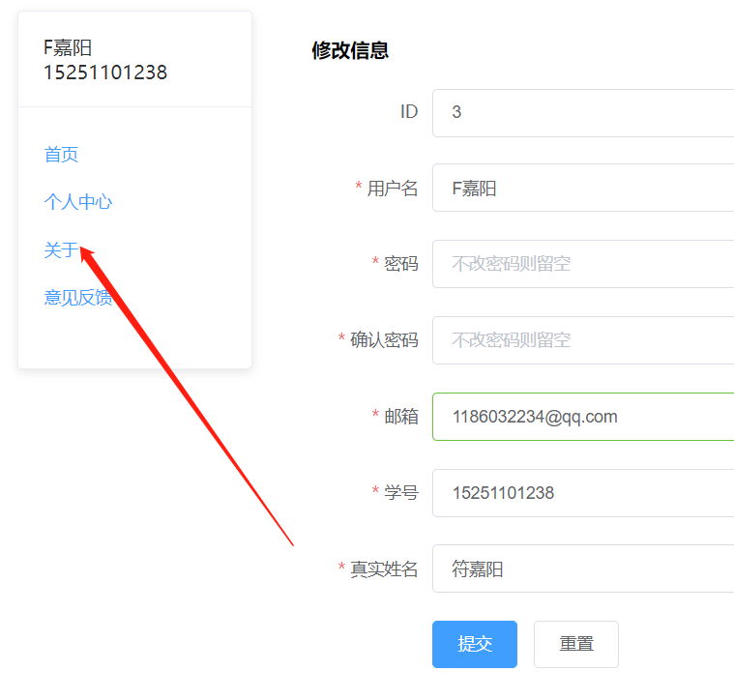Click the 真实姓名 input with 符嘉阳
The image size is (734, 700).
coord(582,569)
